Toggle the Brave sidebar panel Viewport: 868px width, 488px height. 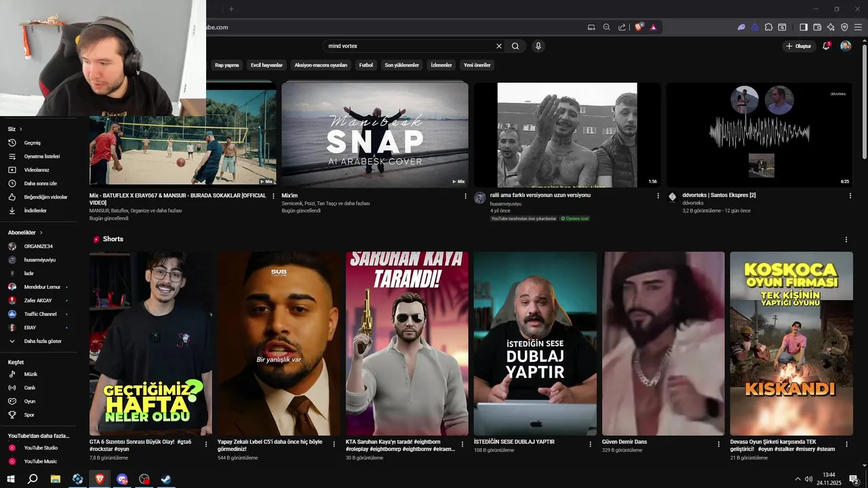(804, 27)
